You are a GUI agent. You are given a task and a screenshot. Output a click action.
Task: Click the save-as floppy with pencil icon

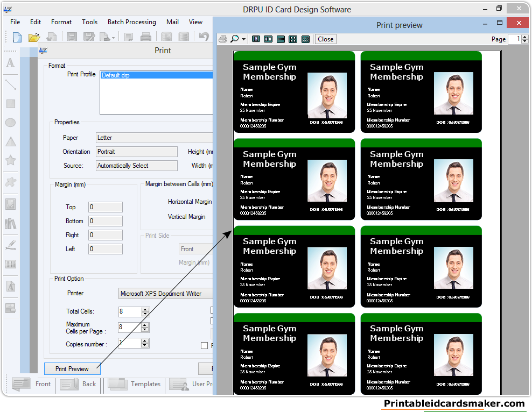(89, 37)
